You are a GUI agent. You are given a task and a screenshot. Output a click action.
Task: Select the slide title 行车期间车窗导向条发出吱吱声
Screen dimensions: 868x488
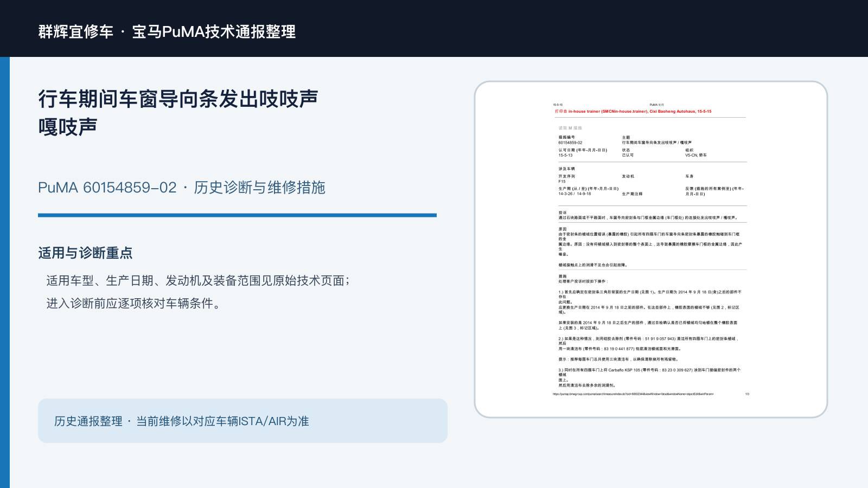[178, 99]
